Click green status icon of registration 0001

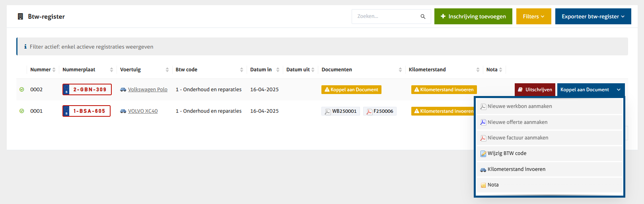22,111
